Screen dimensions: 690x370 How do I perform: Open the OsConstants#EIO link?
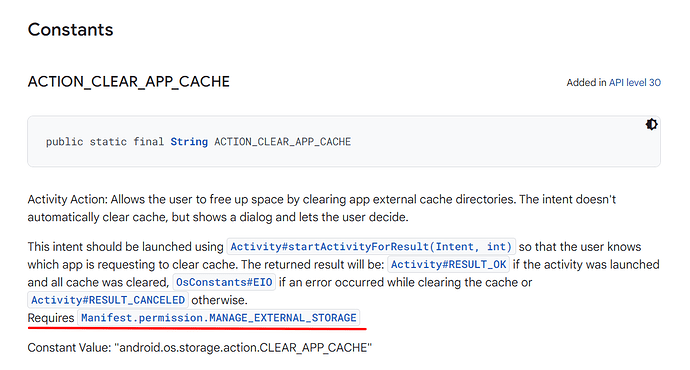tap(224, 282)
